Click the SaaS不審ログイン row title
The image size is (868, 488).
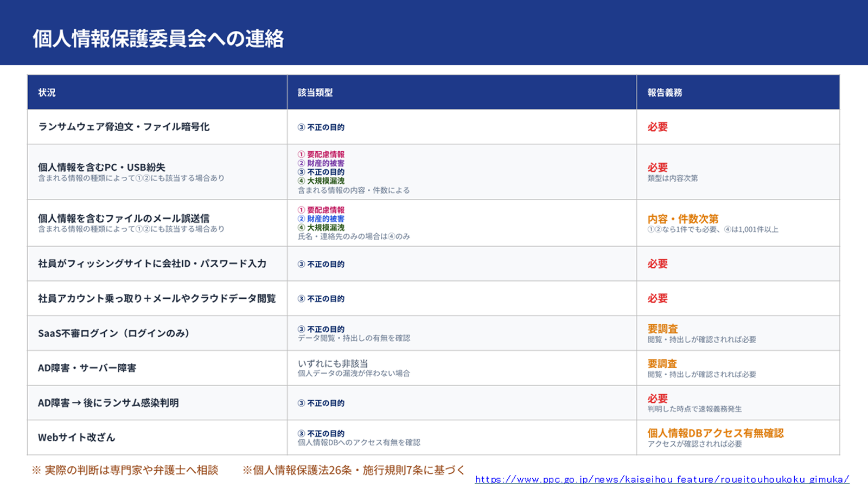(x=114, y=333)
